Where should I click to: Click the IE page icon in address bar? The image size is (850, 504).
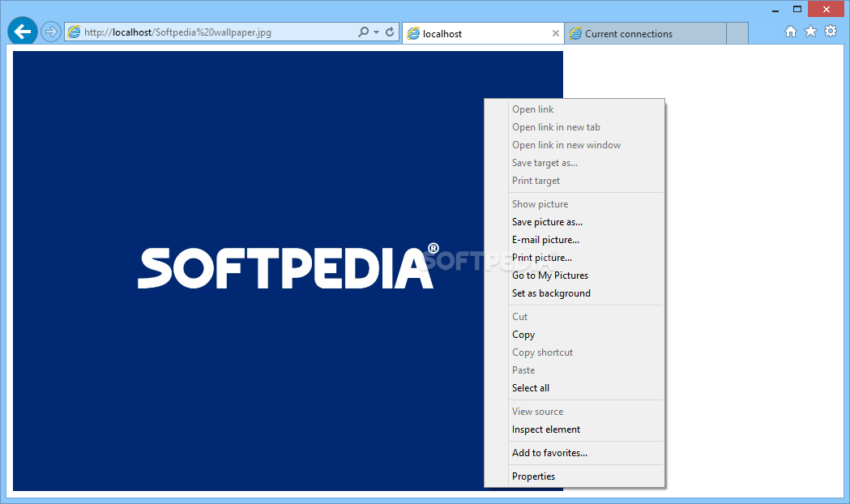[74, 32]
